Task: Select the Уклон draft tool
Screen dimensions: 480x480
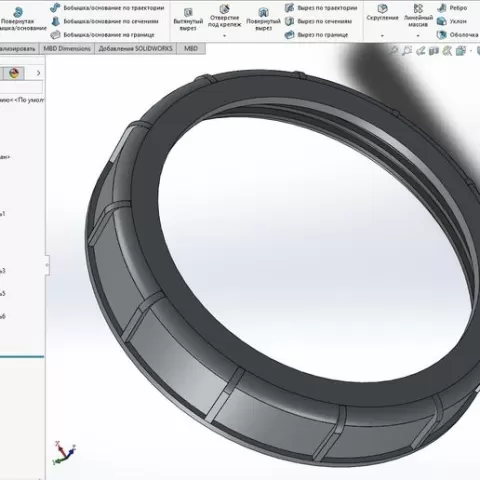Action: [x=452, y=21]
